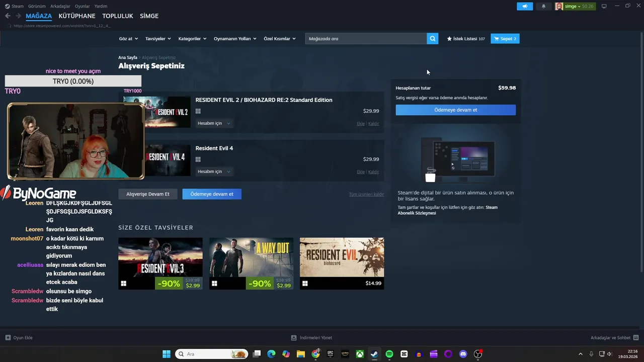The height and width of the screenshot is (362, 644).
Task: Open Resident Evil 3 recommendation thumbnail
Action: point(160,263)
